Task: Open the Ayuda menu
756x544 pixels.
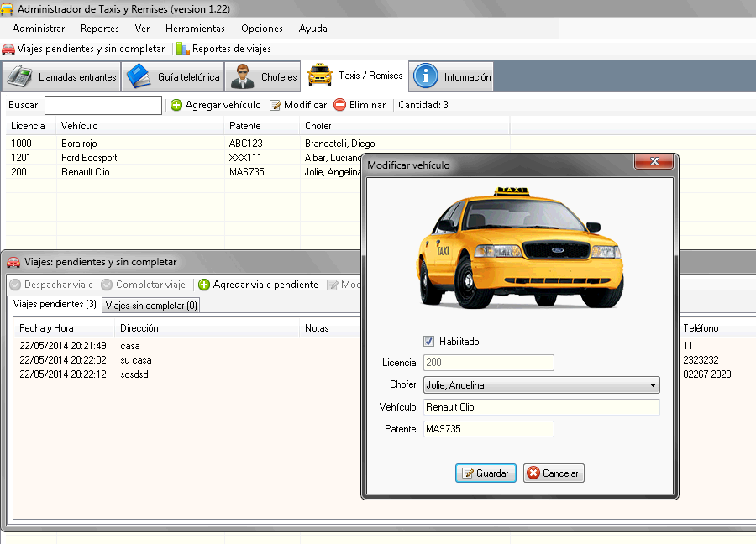Action: click(313, 29)
